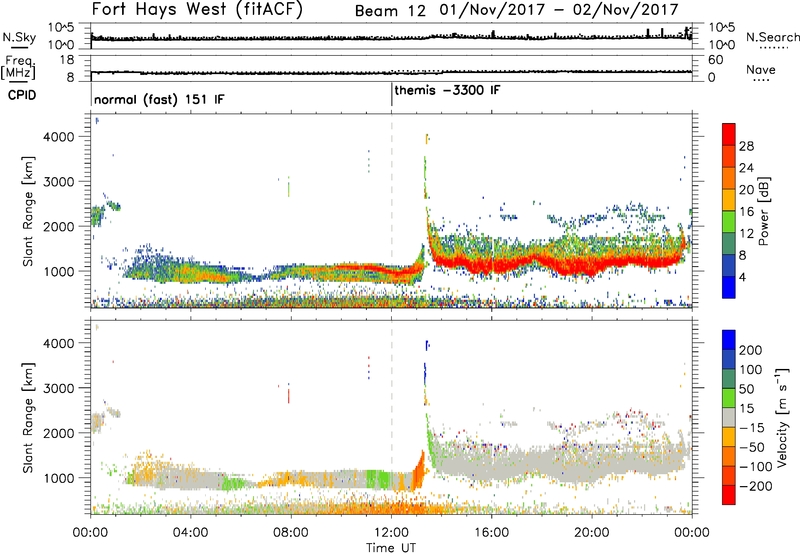Click the grey −15 to 15 segment on Velocity colorbar
The width and height of the screenshot is (800, 554).
point(729,417)
